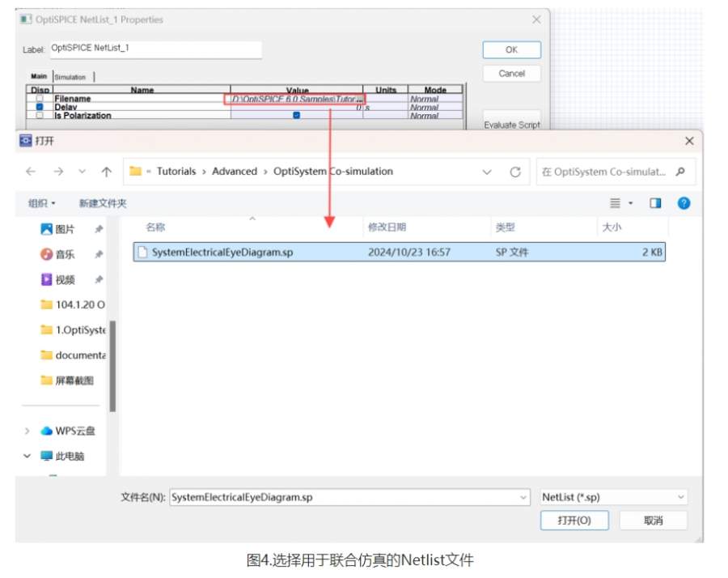The height and width of the screenshot is (578, 728).
Task: Change the view layout icon
Action: pyautogui.click(x=615, y=203)
